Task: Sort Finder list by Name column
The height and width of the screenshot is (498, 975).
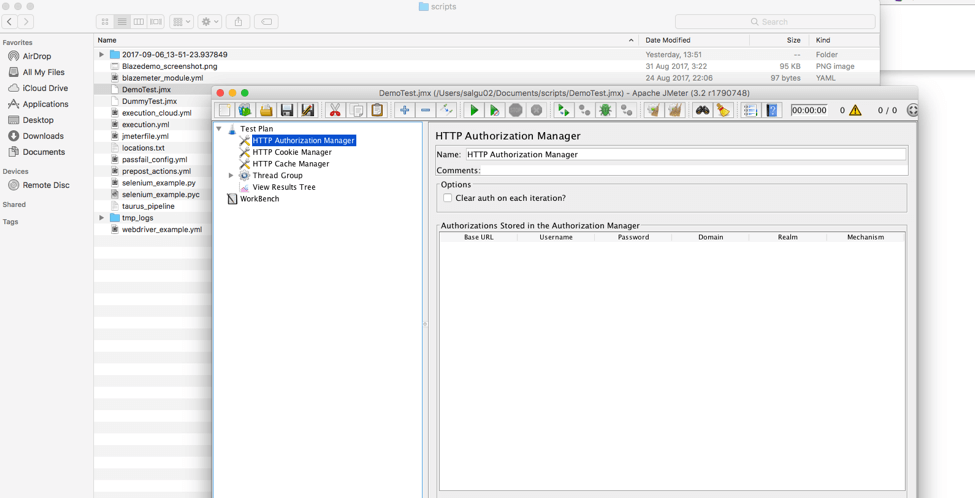Action: tap(366, 40)
